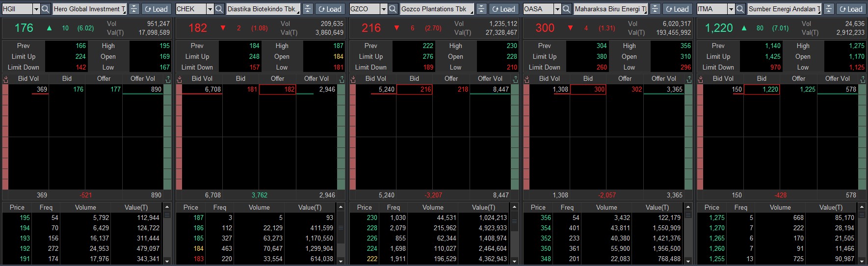The width and height of the screenshot is (868, 266).
Task: Select the OASA bid price 300 cell
Action: click(x=588, y=89)
